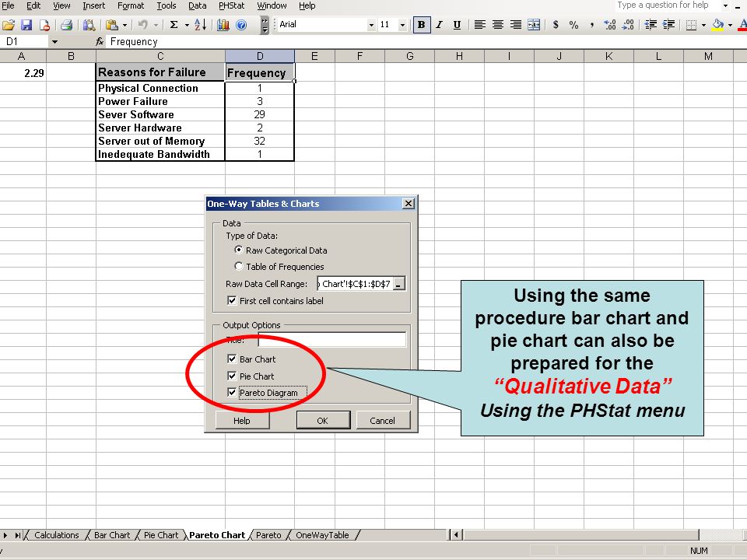
Task: Click OK in One-Way Tables dialog
Action: click(x=322, y=421)
